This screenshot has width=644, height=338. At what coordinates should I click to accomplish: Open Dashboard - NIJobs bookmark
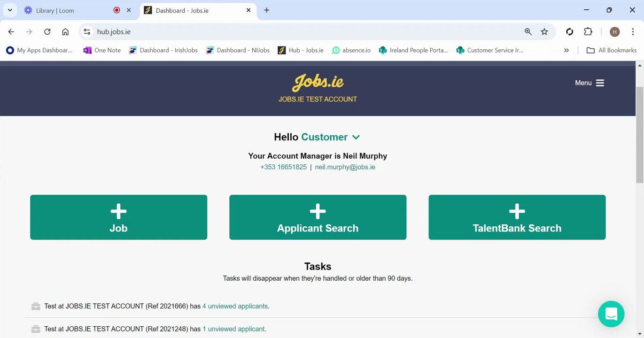tap(238, 50)
